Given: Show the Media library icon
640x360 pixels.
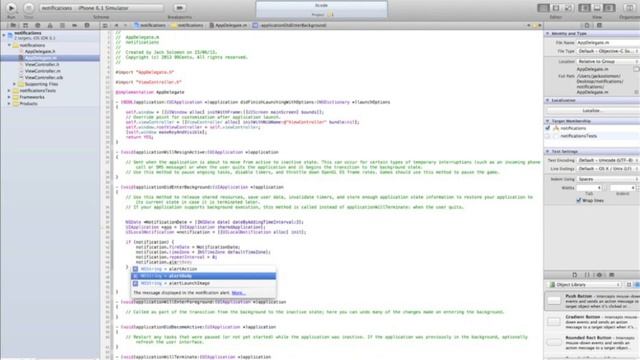Looking at the screenshot, I should (611, 275).
